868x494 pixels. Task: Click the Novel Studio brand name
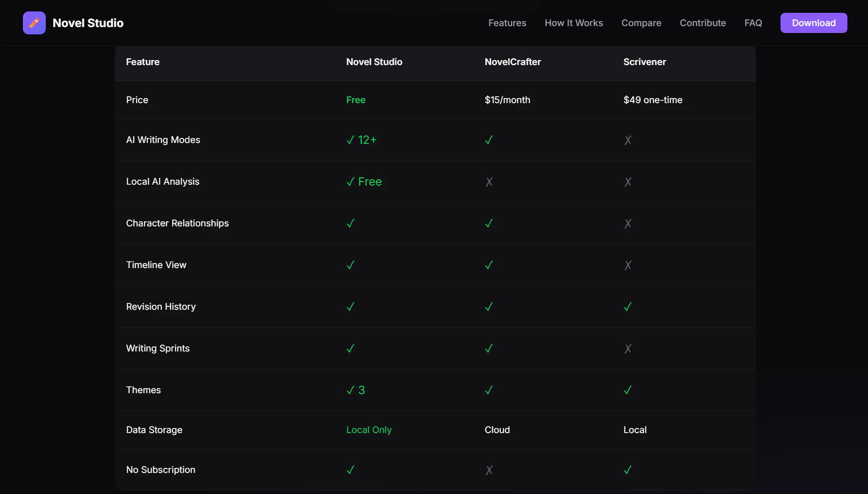88,23
